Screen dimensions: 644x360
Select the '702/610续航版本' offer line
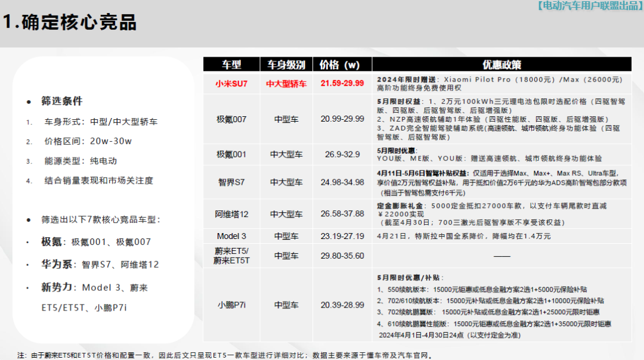pyautogui.click(x=490, y=301)
